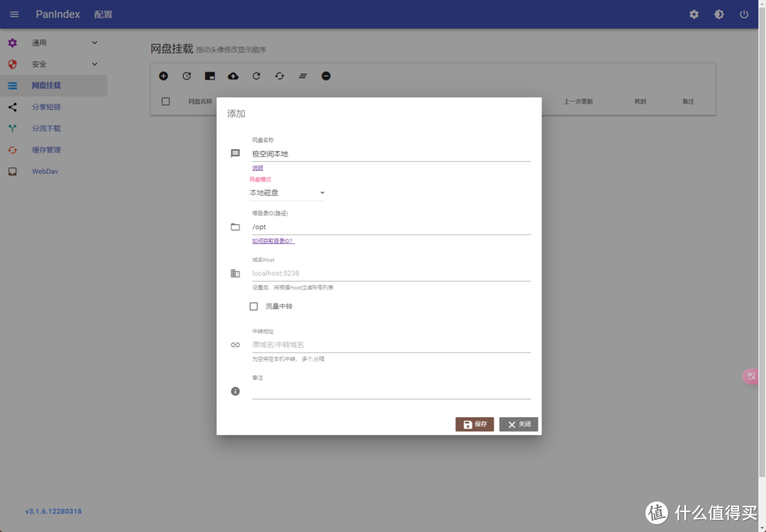Focus the 备注 input field
Image resolution: width=766 pixels, height=532 pixels.
[392, 391]
